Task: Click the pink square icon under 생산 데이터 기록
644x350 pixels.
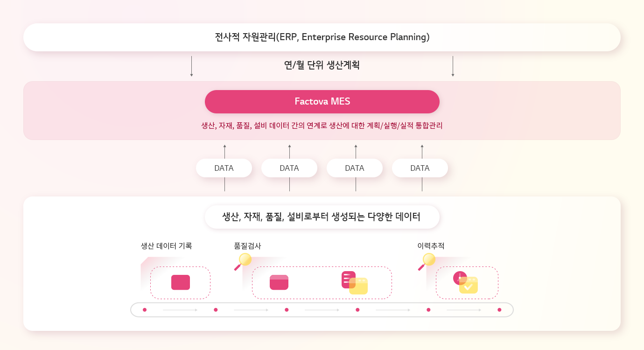Action: 181,282
